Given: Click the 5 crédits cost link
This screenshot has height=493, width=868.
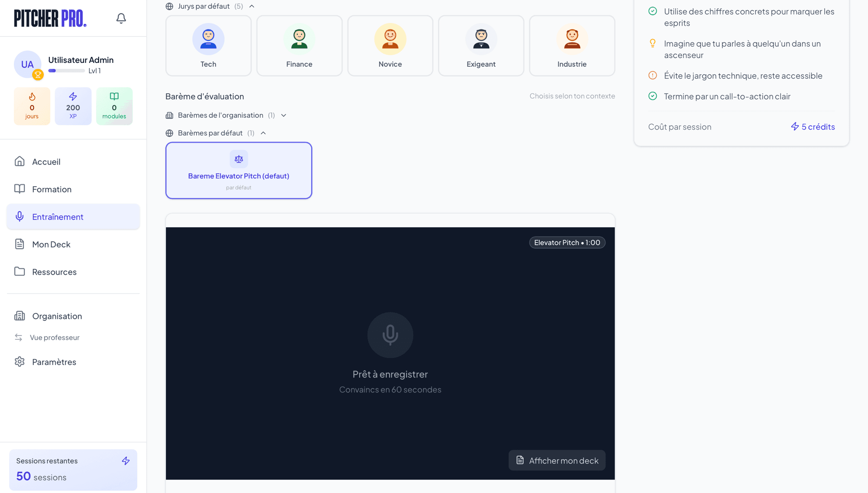Looking at the screenshot, I should [813, 127].
